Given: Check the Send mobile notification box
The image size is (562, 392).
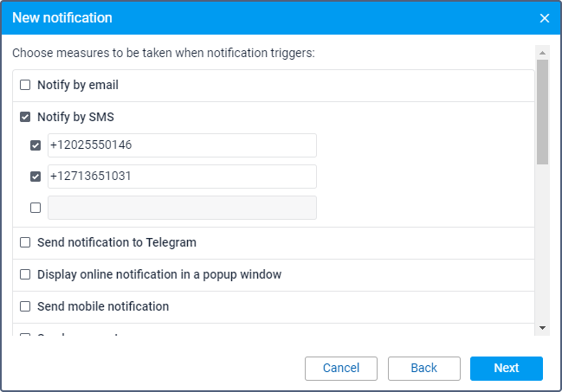Looking at the screenshot, I should coord(25,306).
